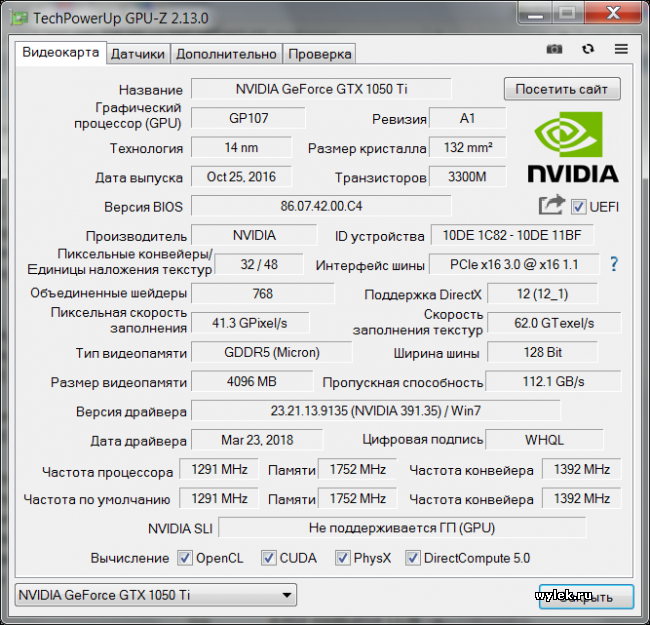Click the driver version 23.21.13.9135 field
The image size is (650, 625).
click(x=376, y=411)
